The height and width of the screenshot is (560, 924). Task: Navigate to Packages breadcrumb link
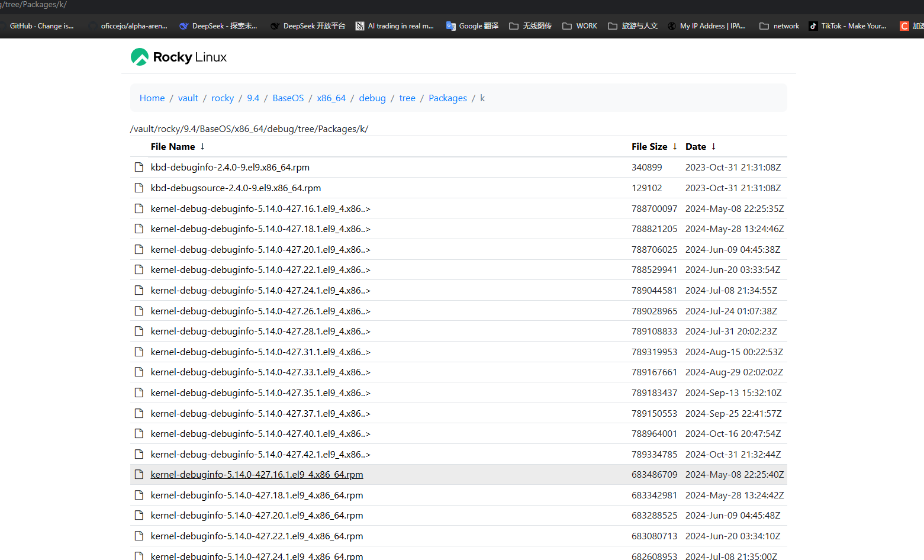tap(447, 98)
